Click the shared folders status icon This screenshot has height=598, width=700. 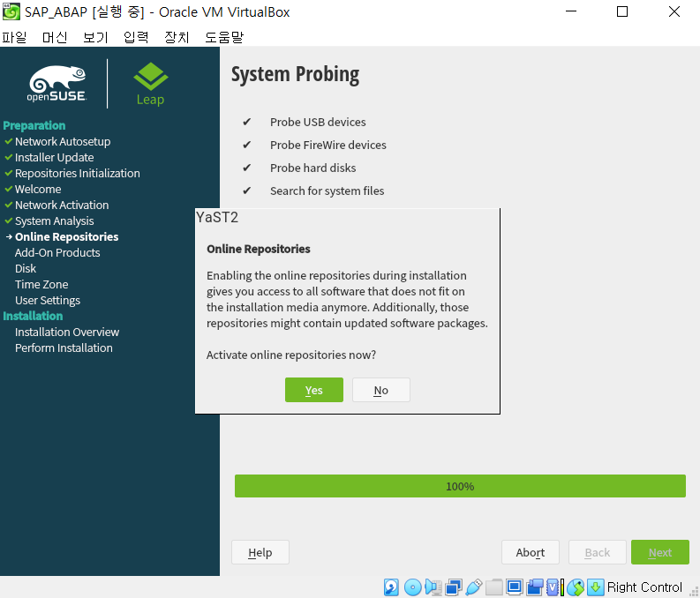(x=493, y=587)
